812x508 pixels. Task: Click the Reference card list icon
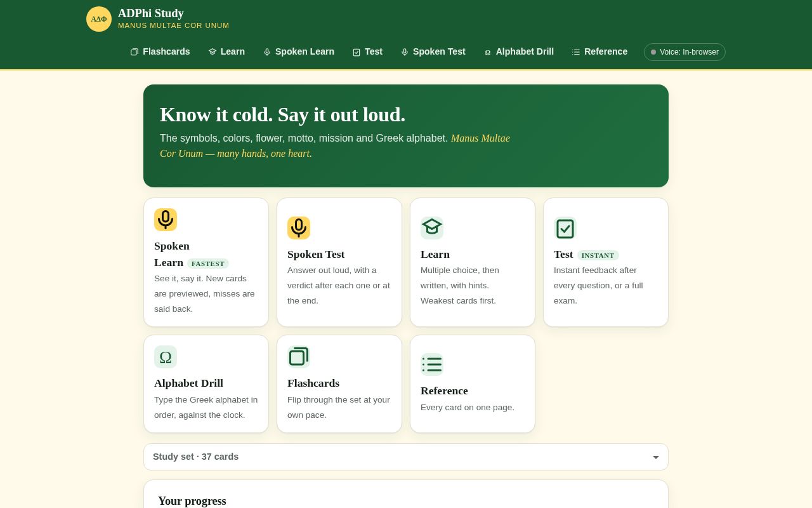tap(432, 364)
